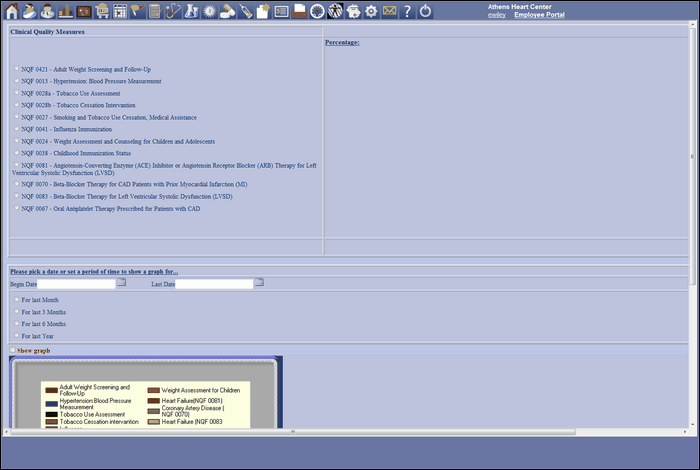Focus the Last Date input field
700x470 pixels.
(x=214, y=284)
